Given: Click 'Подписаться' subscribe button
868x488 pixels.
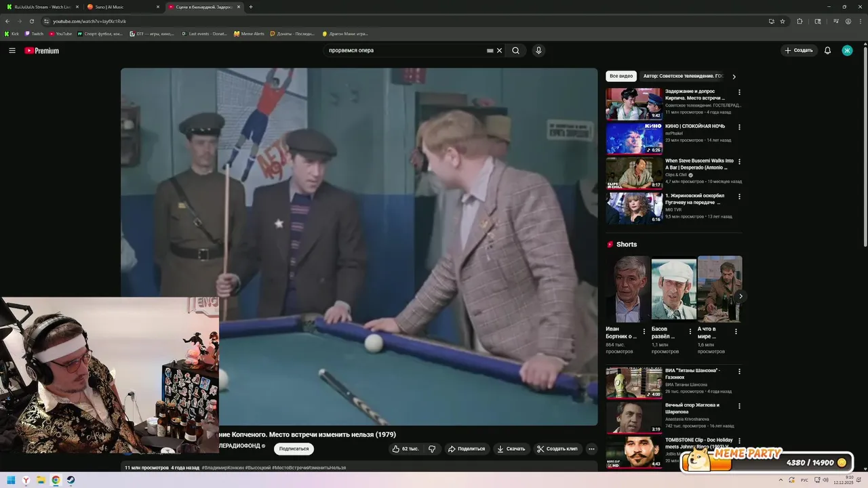Looking at the screenshot, I should (294, 449).
